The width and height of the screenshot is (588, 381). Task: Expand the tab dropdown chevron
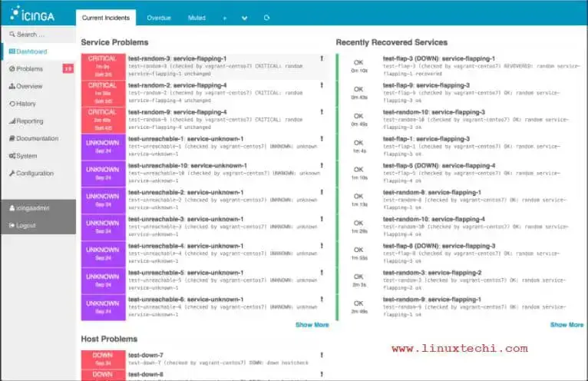(x=245, y=18)
